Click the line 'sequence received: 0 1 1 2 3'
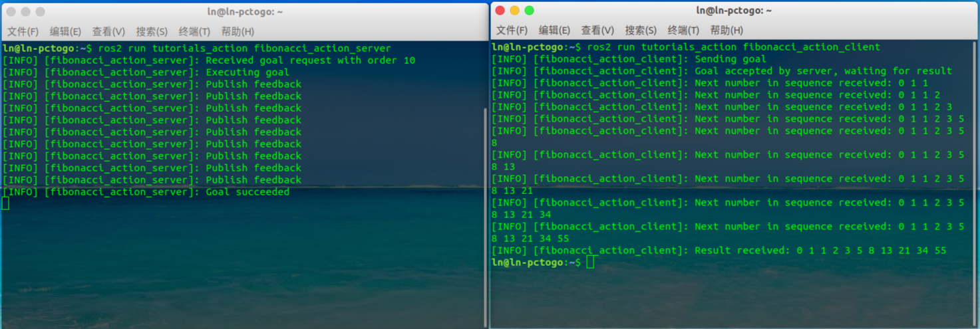 [722, 107]
